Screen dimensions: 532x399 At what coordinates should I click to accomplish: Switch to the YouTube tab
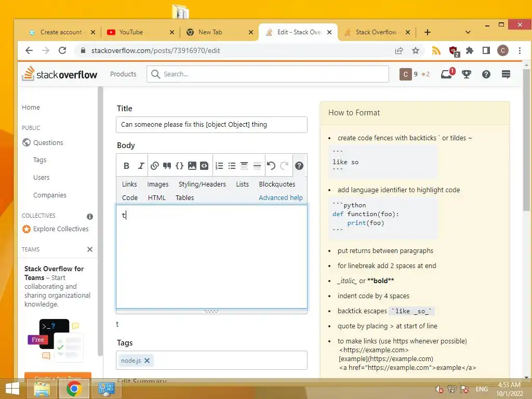tap(139, 32)
